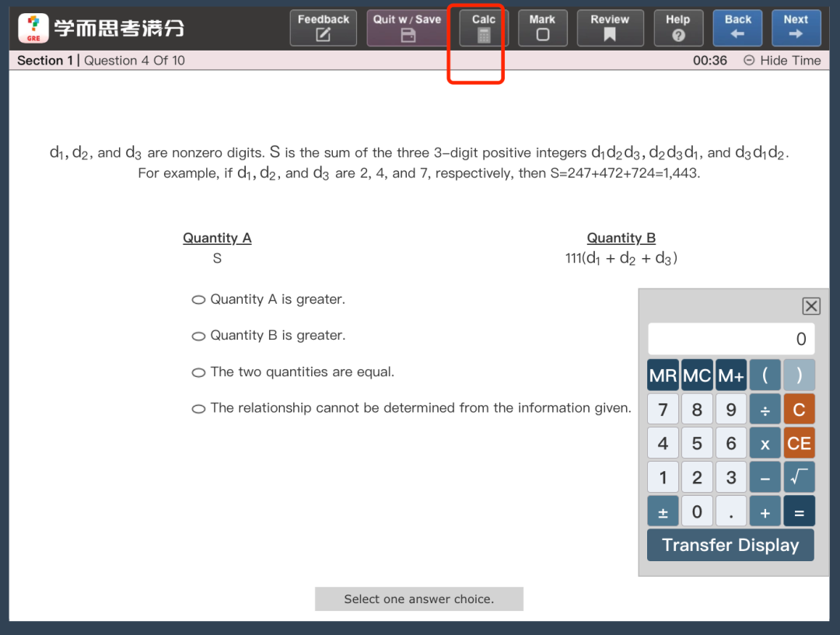Click 'Question 4 Of 10' label

tap(135, 61)
